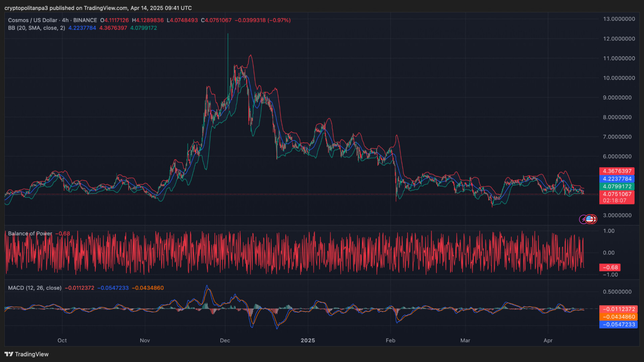Screen dimensions: 644x362
Task: Click the Balance of Power indicator title
Action: 30,233
